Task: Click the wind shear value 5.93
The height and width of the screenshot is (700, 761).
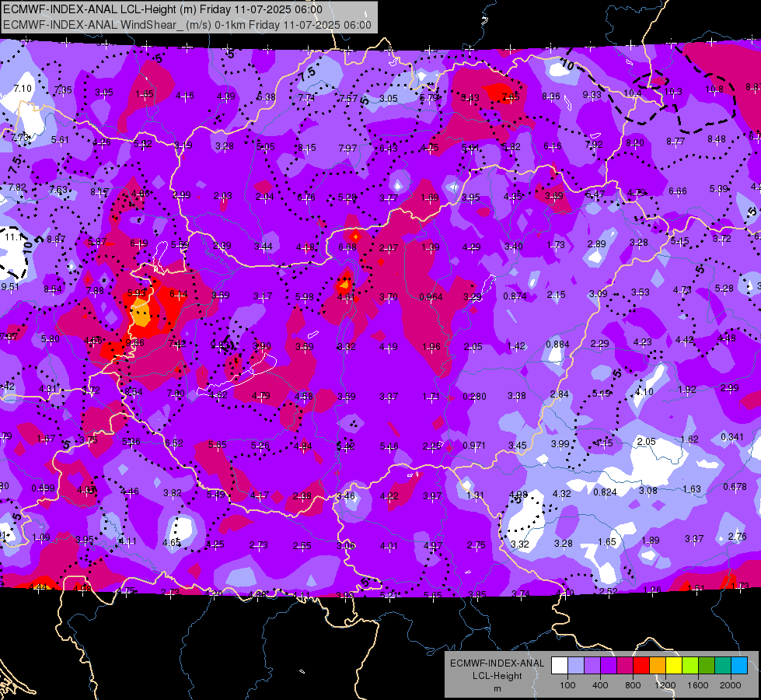Action: [x=136, y=293]
